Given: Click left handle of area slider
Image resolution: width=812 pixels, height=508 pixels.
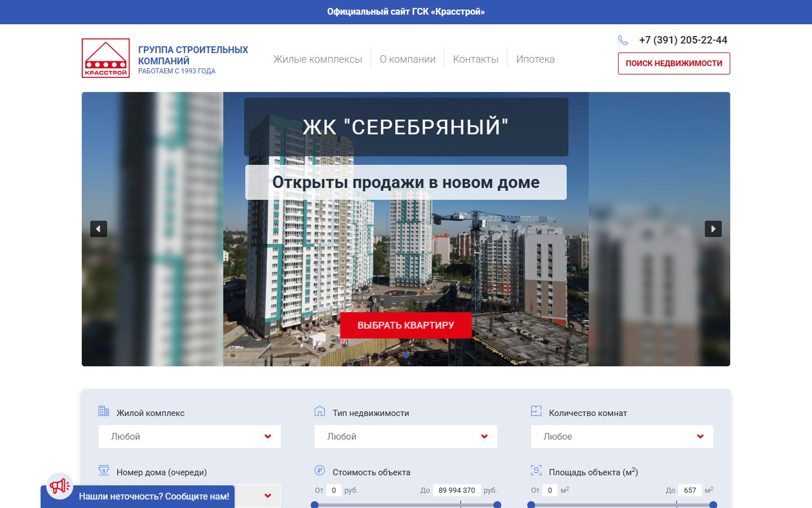Looking at the screenshot, I should [531, 505].
